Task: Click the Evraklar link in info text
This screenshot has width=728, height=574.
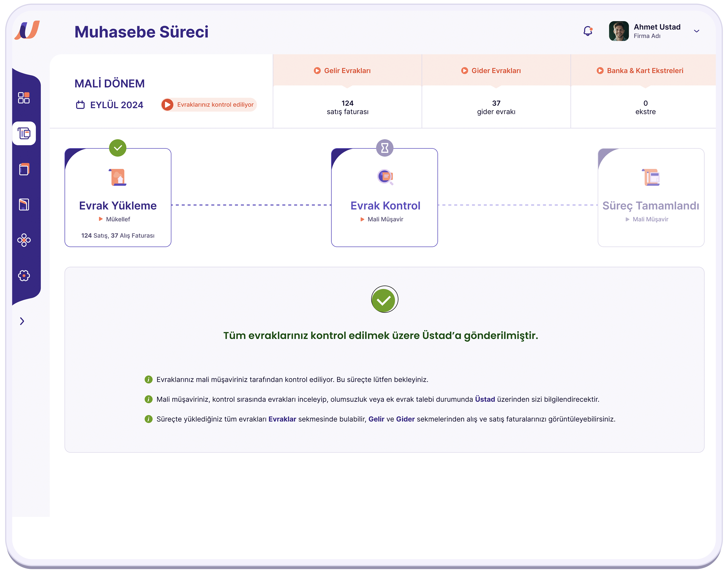Action: (x=282, y=419)
